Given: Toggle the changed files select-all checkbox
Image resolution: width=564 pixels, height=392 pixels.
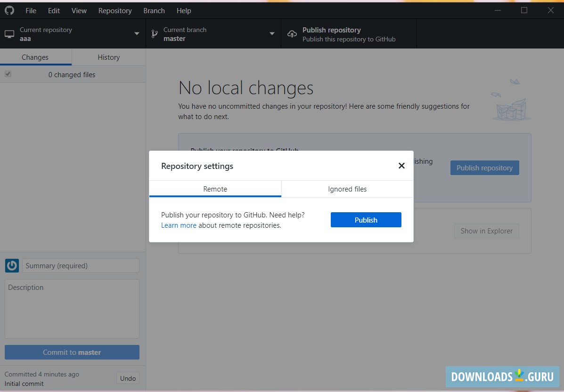Looking at the screenshot, I should click(x=8, y=74).
